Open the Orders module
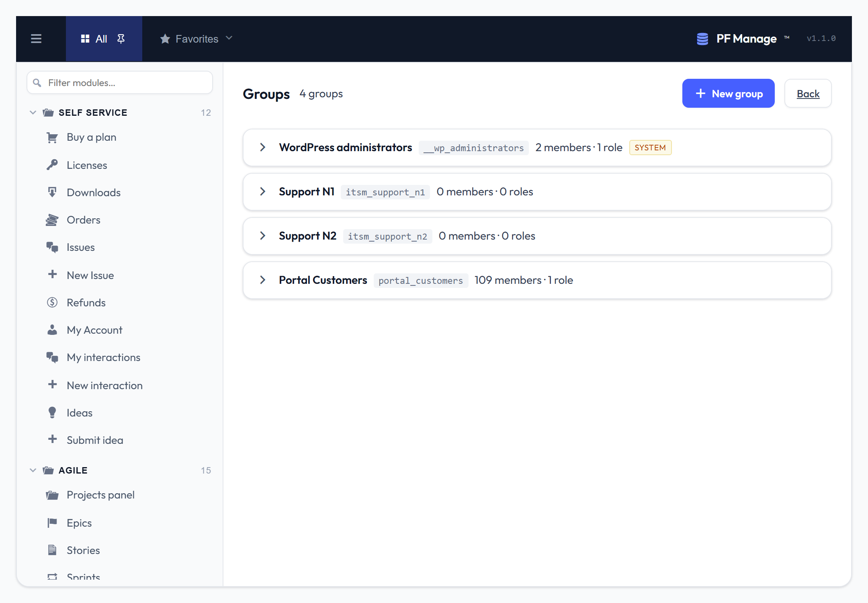This screenshot has width=868, height=603. click(84, 220)
